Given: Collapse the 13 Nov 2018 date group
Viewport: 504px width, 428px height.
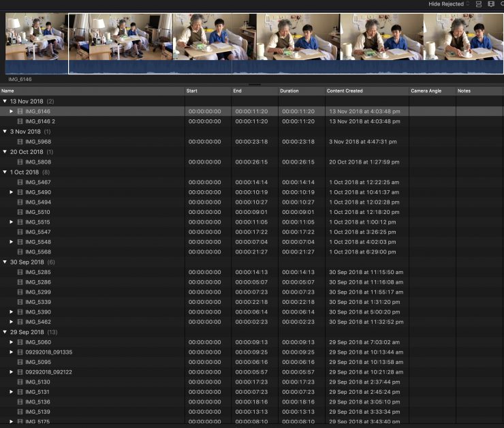Looking at the screenshot, I should point(5,102).
